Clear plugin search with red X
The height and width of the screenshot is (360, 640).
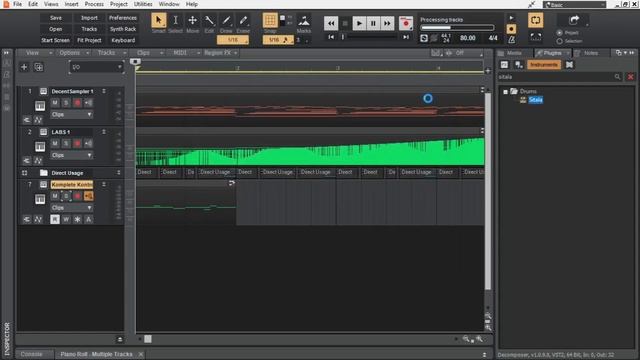pyautogui.click(x=631, y=77)
